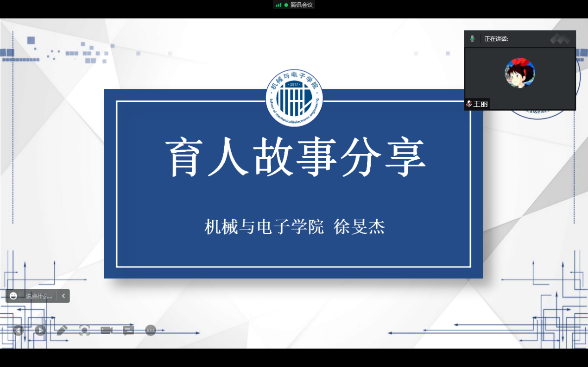Type in the 说点什么 chat field
588x367 pixels.
(x=39, y=296)
